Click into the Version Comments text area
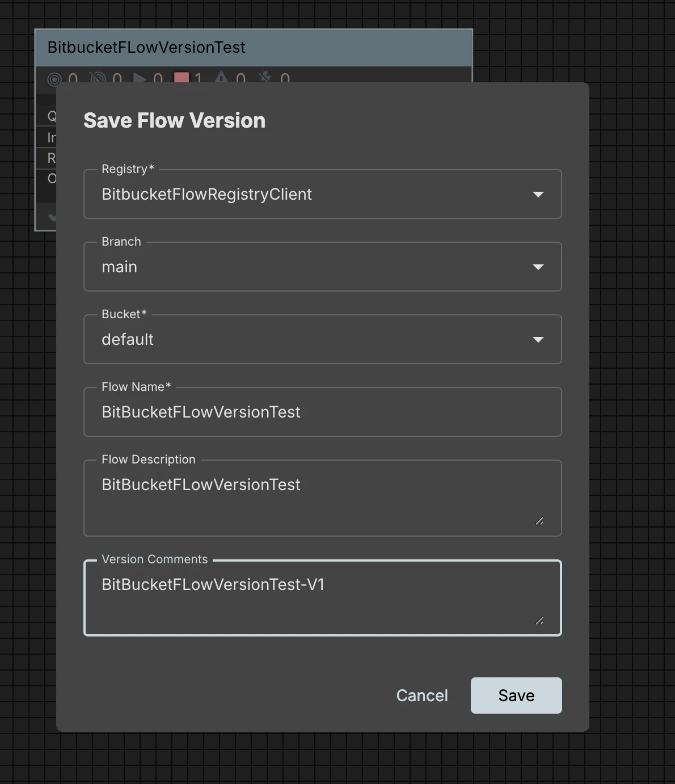 click(x=322, y=598)
